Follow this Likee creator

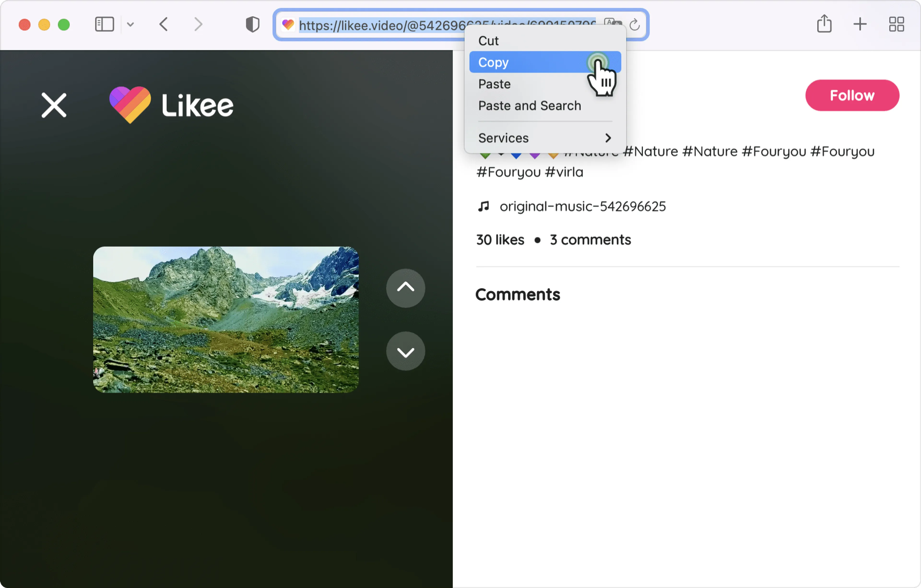(x=852, y=96)
